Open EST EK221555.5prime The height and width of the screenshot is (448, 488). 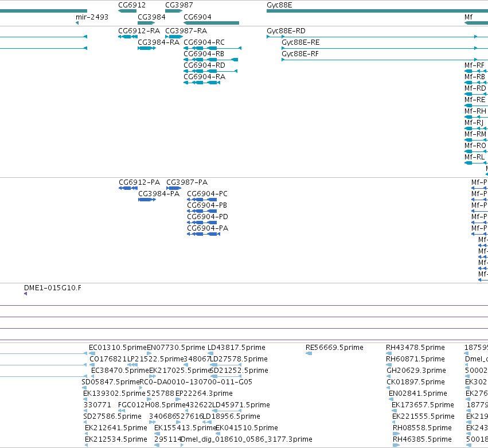click(x=423, y=417)
